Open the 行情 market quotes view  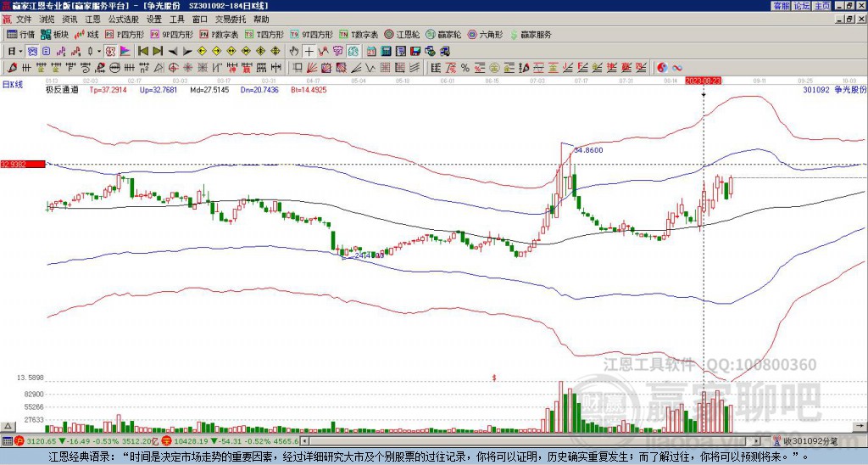point(21,34)
